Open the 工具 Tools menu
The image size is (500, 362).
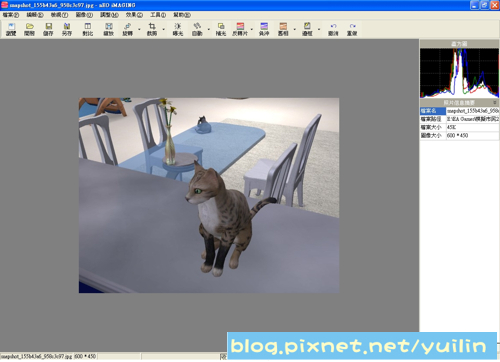pyautogui.click(x=158, y=15)
